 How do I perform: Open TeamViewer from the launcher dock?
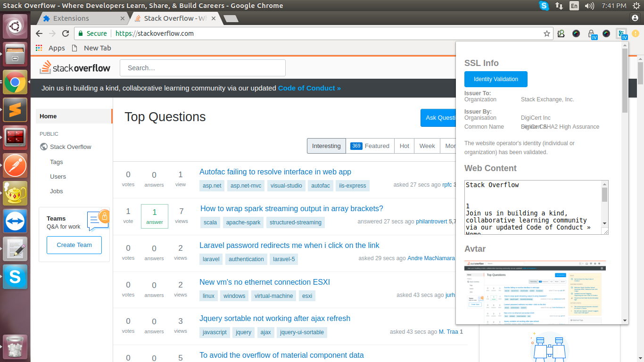[15, 221]
